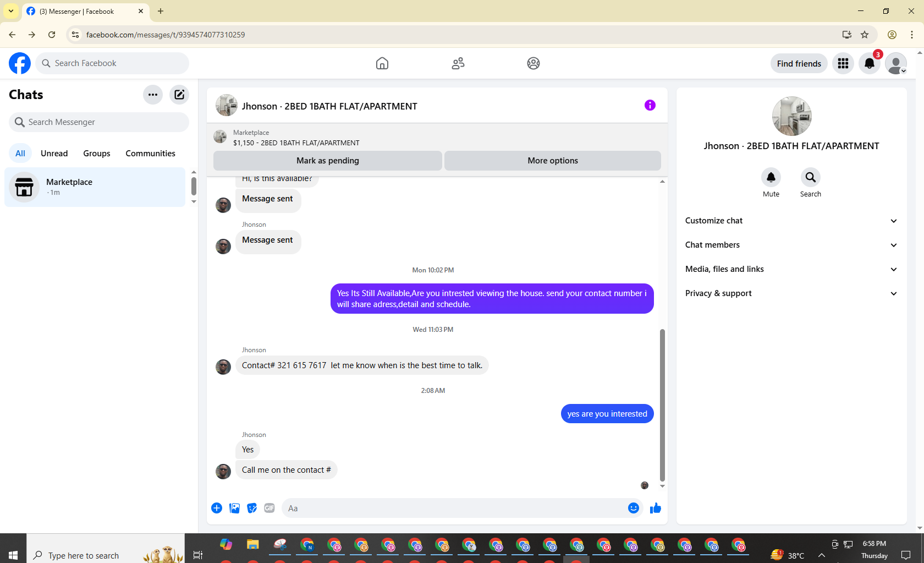The image size is (924, 563).
Task: Open a new browser tab
Action: click(161, 11)
